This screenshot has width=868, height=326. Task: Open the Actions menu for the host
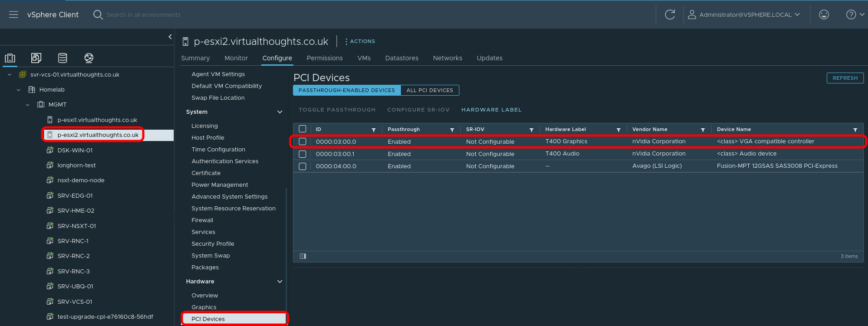360,41
